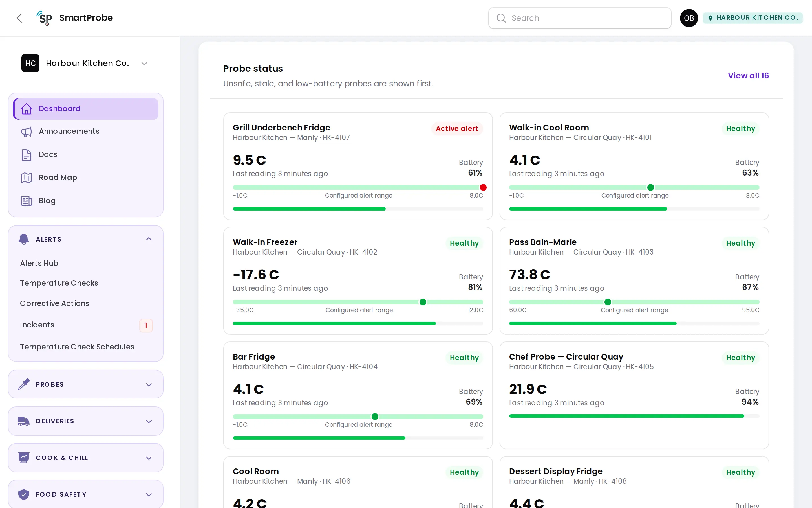Click the search magnifier icon

501,18
